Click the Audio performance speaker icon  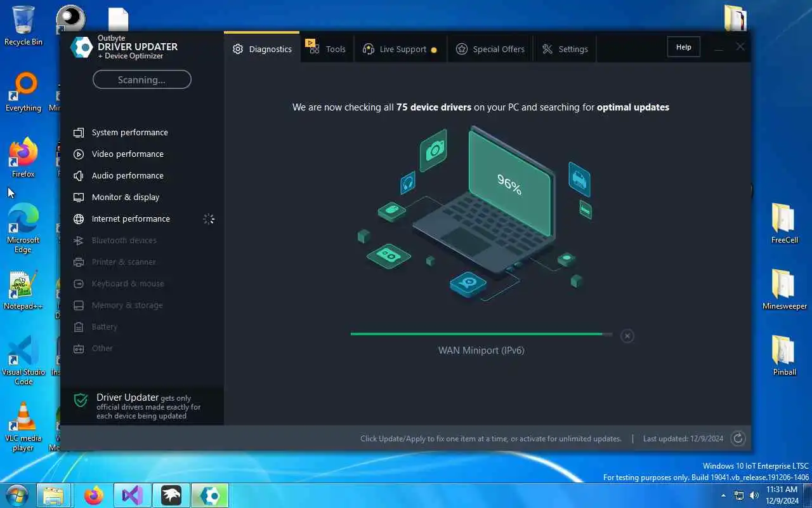(x=79, y=175)
